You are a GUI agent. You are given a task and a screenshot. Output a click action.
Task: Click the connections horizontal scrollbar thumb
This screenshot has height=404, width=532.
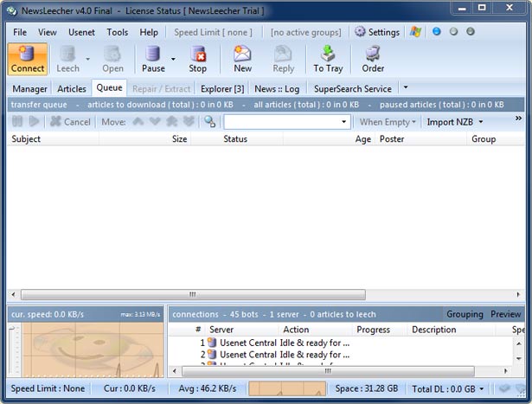[328, 371]
